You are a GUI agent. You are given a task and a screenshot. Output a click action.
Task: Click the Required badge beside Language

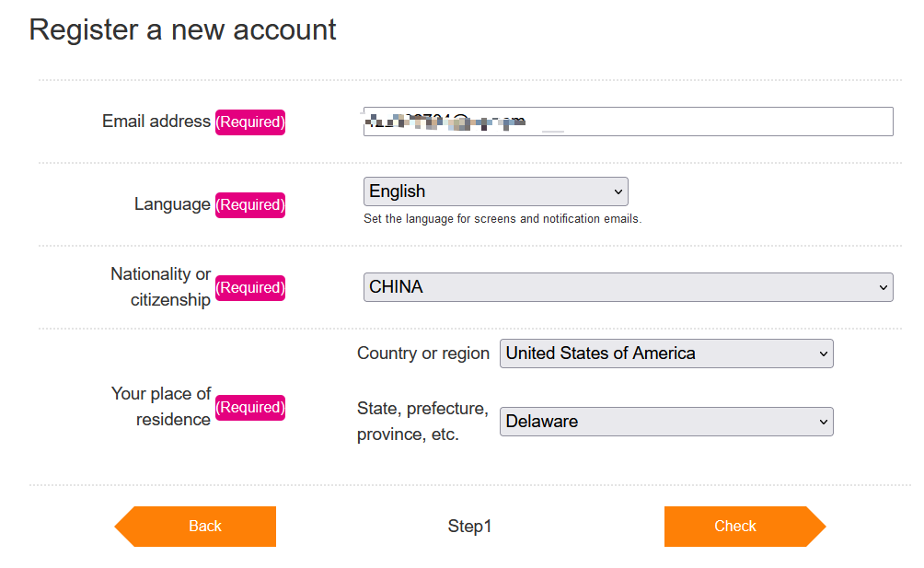250,205
